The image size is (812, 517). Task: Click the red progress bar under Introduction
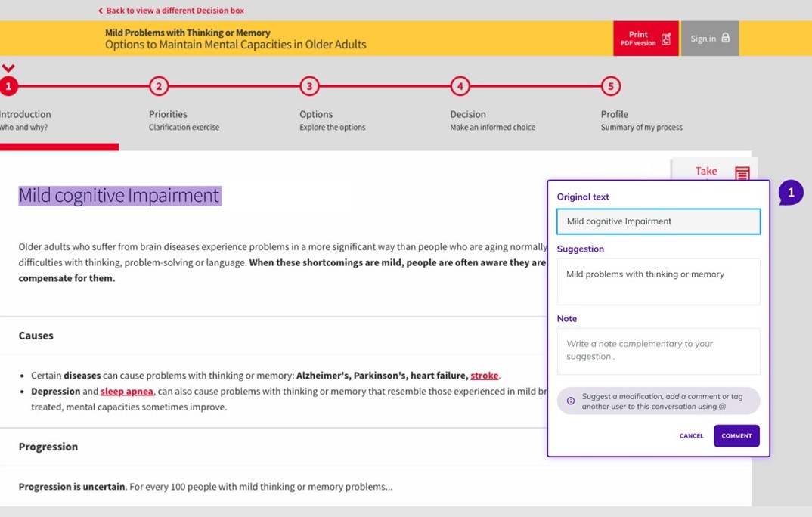[x=59, y=147]
